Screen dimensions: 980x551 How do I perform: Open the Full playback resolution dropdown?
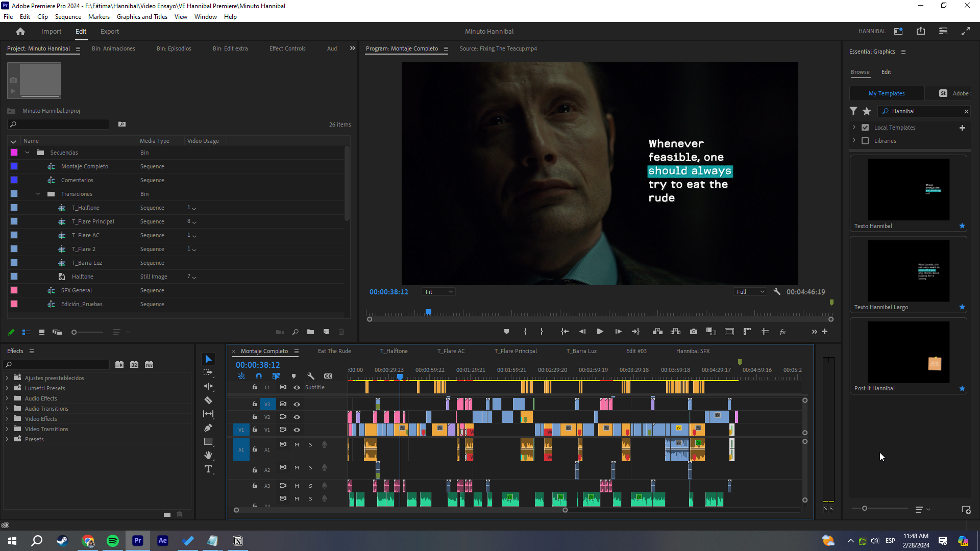[750, 292]
